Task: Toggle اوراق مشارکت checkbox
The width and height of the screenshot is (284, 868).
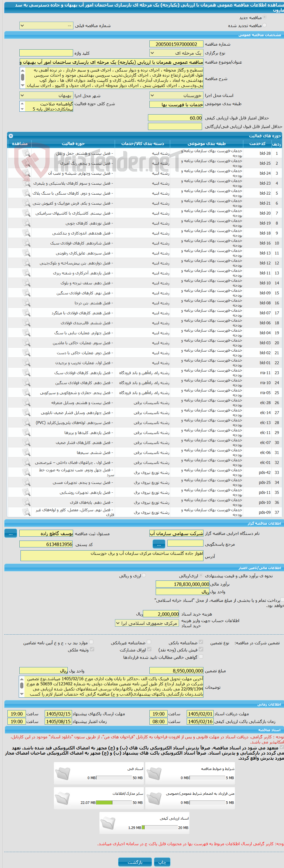Action: 149,649
